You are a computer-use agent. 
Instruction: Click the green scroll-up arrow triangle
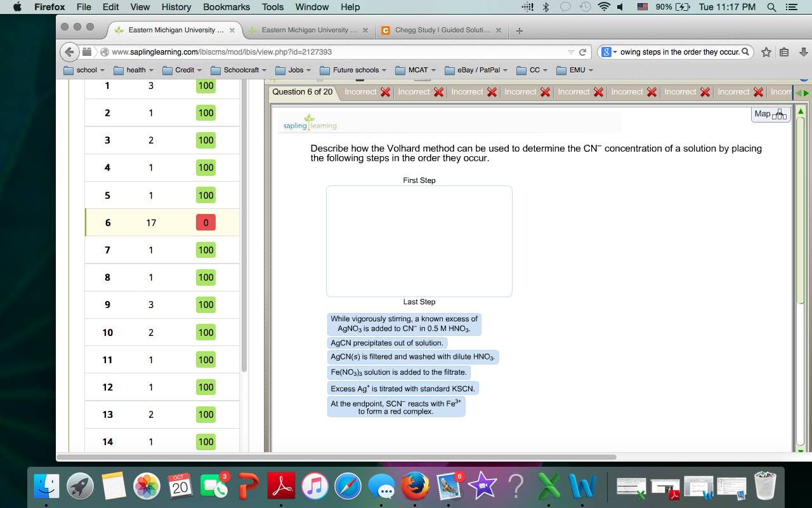click(801, 111)
